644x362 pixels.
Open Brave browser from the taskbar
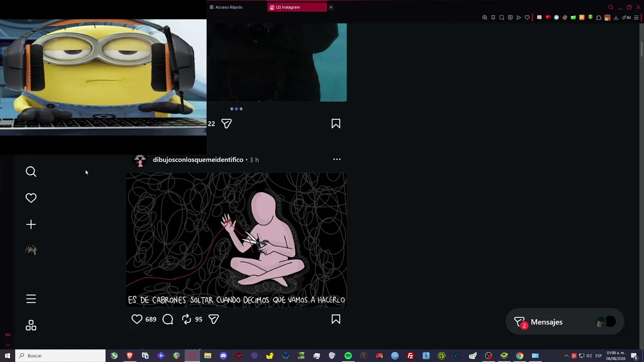point(130,356)
